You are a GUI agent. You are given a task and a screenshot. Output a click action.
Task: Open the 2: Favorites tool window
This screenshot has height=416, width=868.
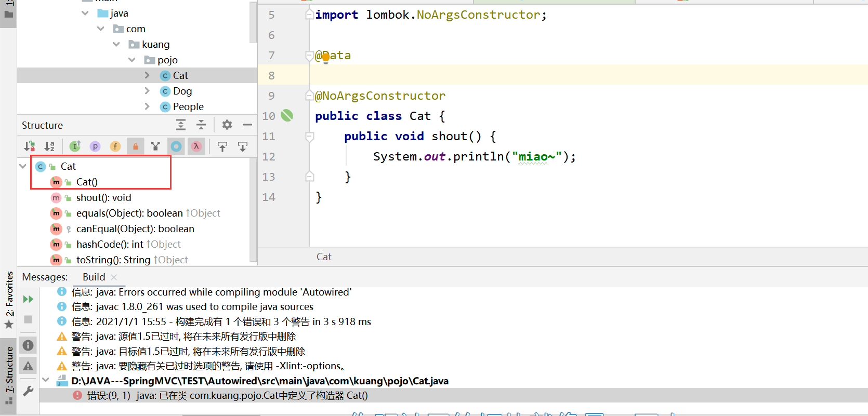click(9, 294)
